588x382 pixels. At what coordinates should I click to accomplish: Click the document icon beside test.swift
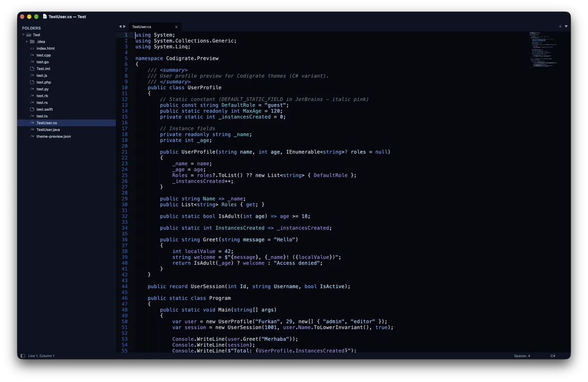point(32,109)
